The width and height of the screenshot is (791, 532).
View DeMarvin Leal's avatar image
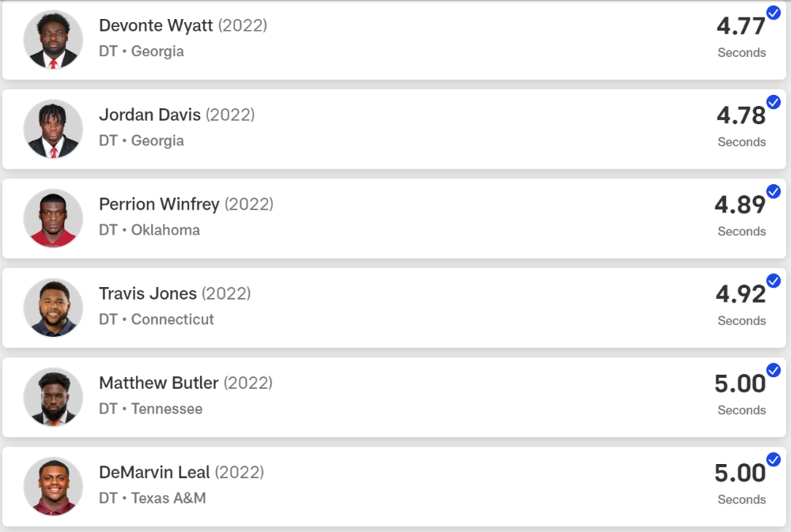53,486
